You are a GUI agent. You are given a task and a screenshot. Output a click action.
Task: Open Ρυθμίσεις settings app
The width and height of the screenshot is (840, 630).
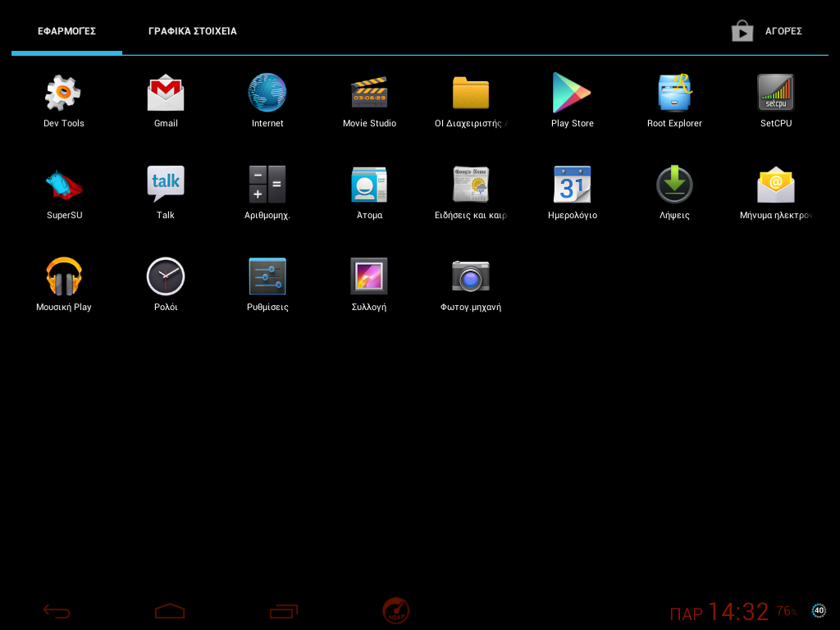coord(267,276)
